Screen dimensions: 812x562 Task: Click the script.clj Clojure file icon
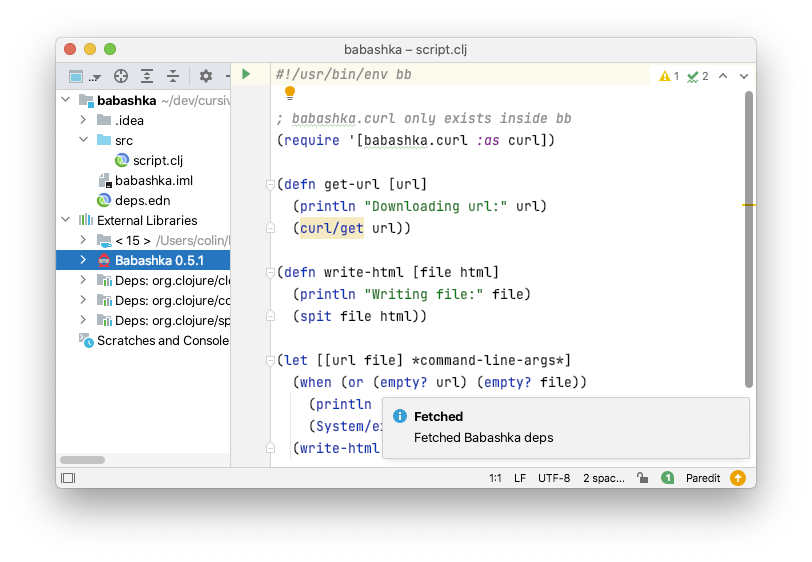pyautogui.click(x=122, y=160)
